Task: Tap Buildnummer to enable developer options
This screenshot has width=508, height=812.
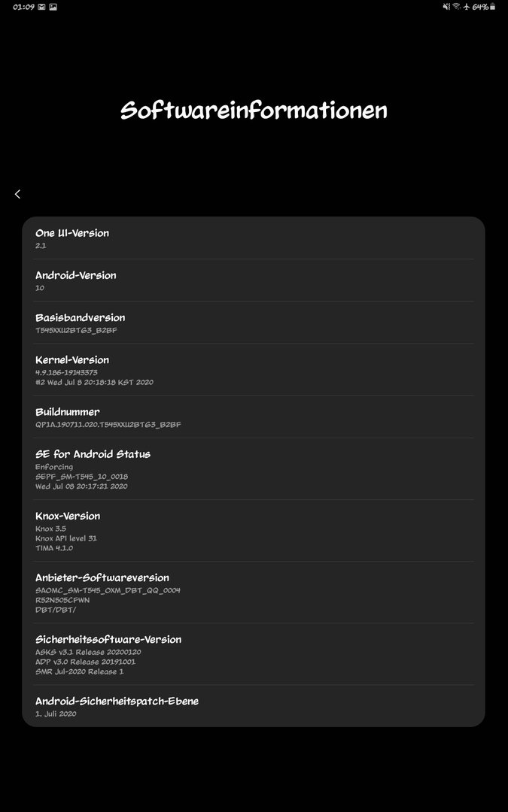Action: [254, 417]
